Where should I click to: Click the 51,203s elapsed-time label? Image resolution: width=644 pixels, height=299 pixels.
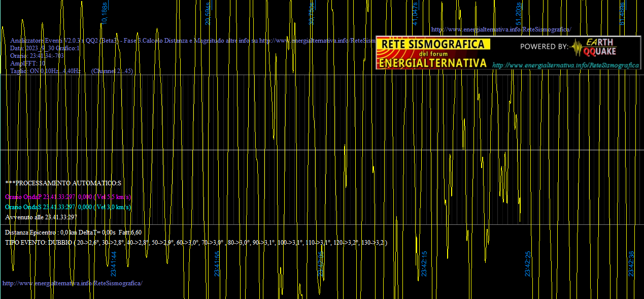(x=519, y=13)
